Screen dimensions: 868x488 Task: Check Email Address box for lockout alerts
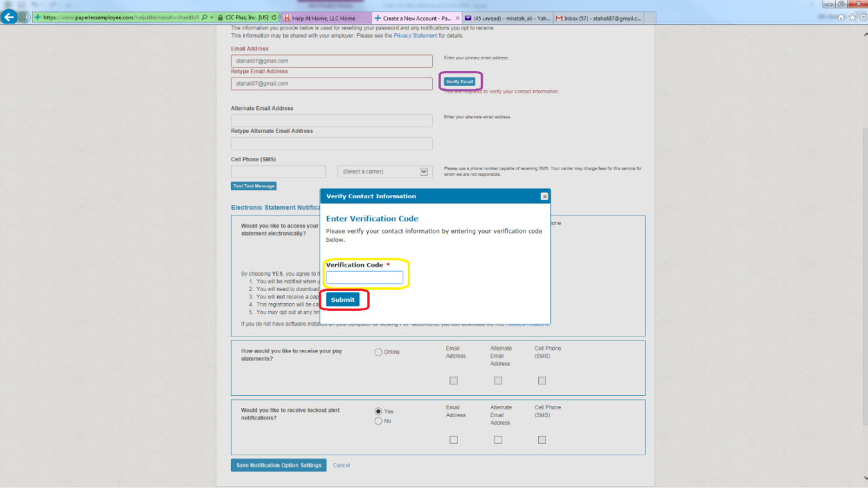[453, 440]
